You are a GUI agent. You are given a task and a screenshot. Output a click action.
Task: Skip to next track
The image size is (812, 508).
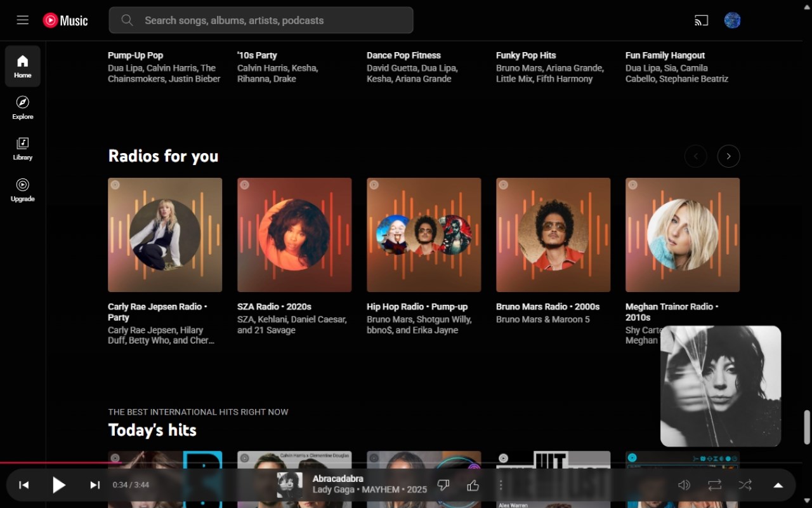(95, 485)
